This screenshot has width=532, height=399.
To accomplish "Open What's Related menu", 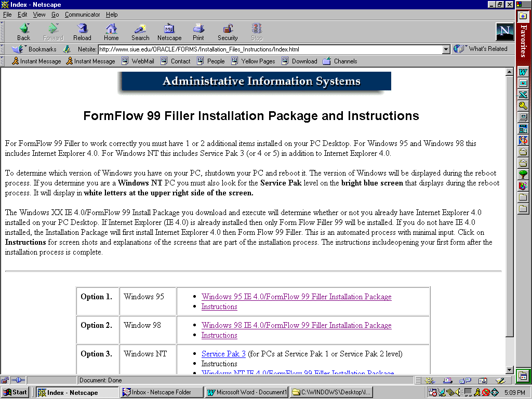I will click(482, 49).
